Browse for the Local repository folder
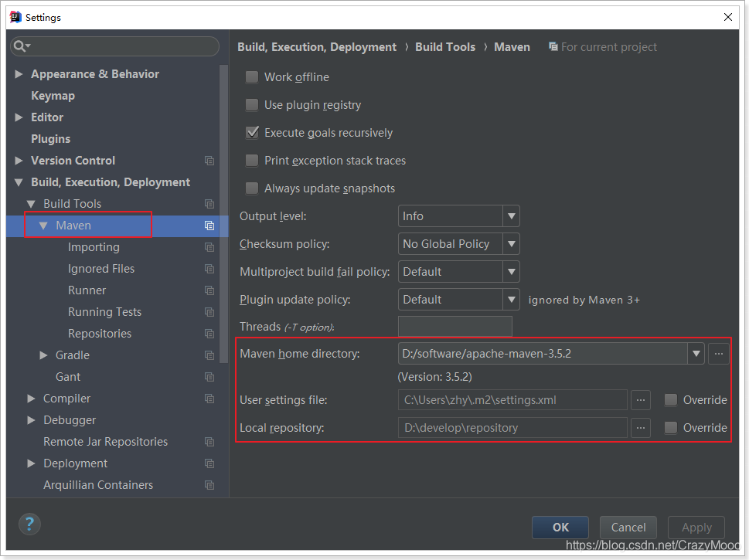 [641, 428]
